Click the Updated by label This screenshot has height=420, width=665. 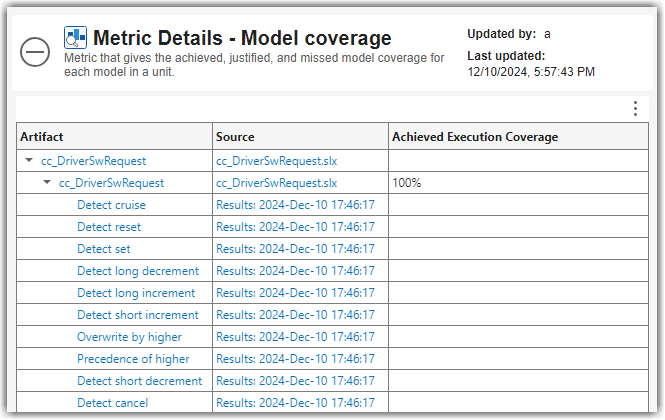[502, 34]
